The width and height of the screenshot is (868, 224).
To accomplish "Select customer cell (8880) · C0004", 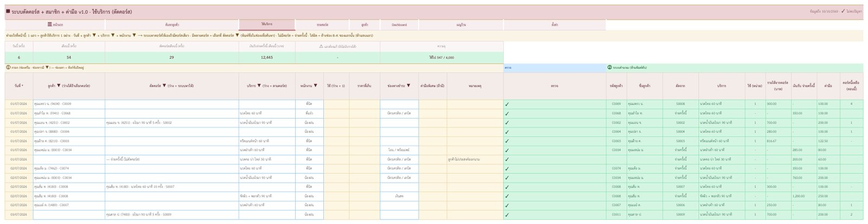I will [x=69, y=132].
